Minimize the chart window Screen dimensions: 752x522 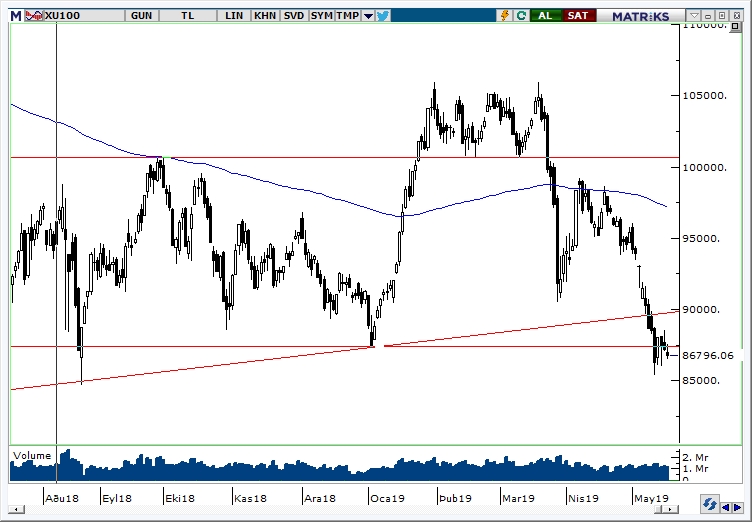pyautogui.click(x=709, y=15)
